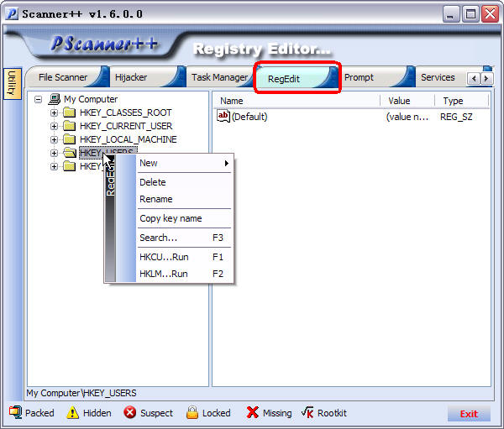The width and height of the screenshot is (504, 429).
Task: Click the Packed legend icon
Action: tap(15, 412)
